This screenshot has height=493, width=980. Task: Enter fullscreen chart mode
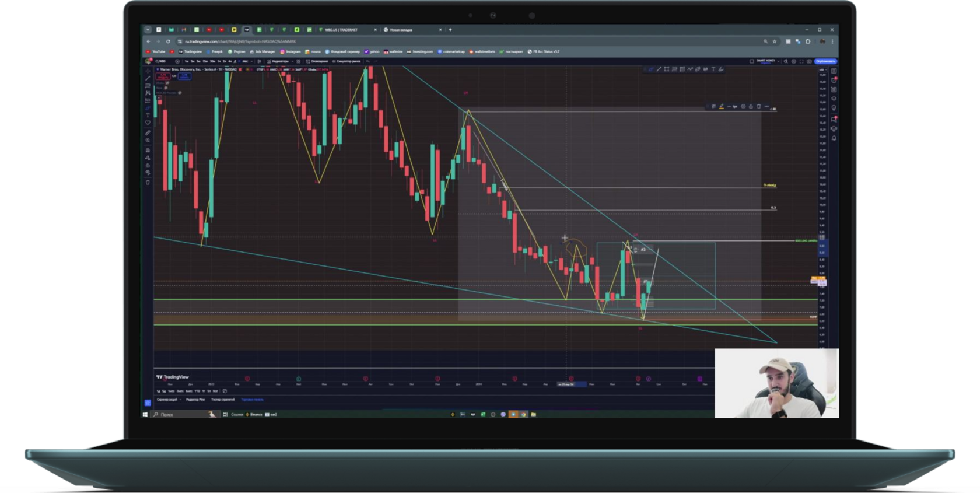click(x=801, y=61)
